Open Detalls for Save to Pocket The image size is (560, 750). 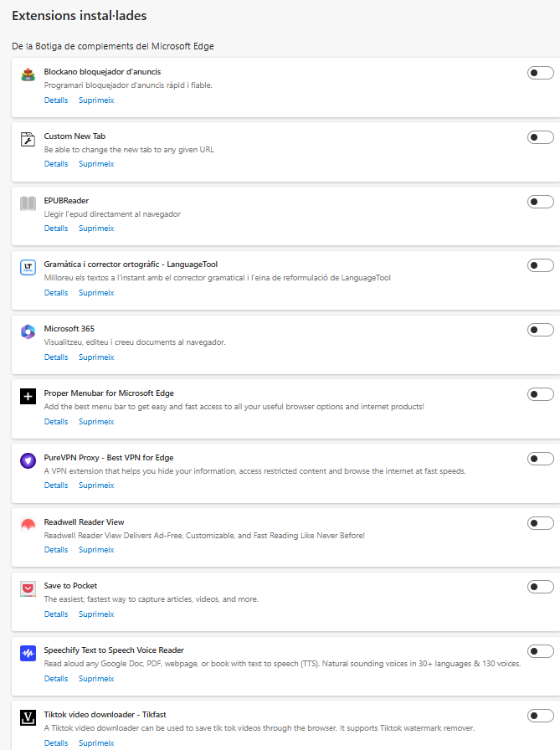(x=56, y=614)
